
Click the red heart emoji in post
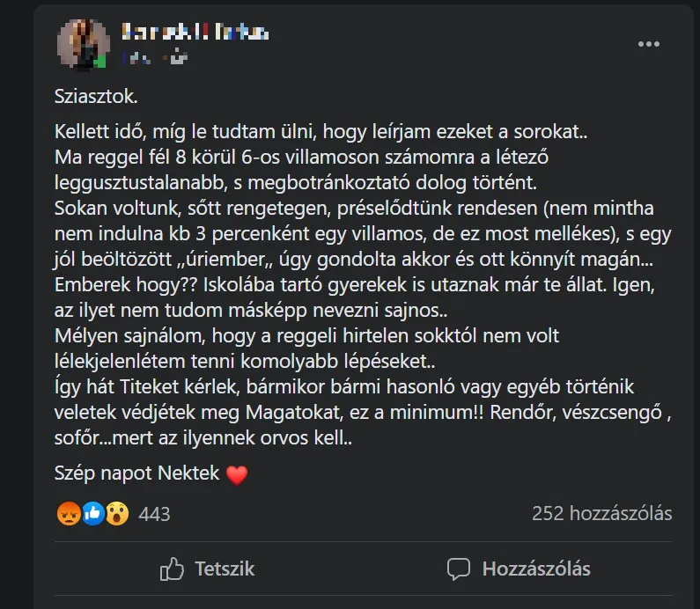click(x=238, y=475)
